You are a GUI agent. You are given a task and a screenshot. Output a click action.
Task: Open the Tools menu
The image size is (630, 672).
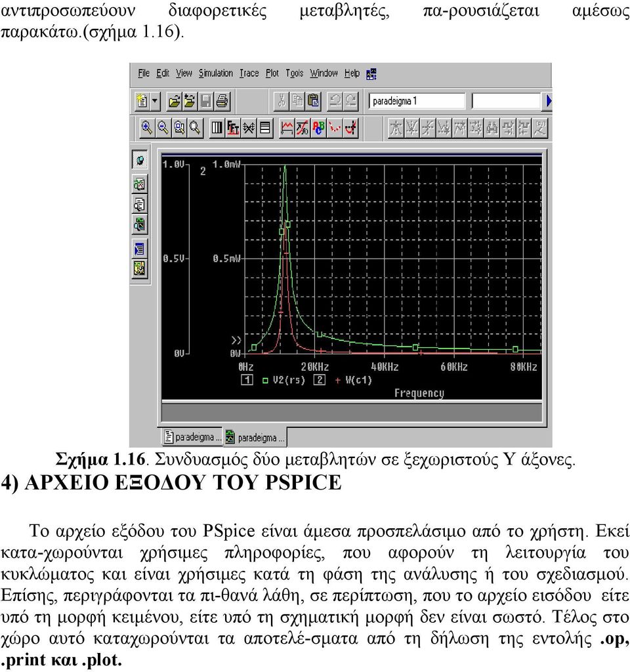coord(295,73)
